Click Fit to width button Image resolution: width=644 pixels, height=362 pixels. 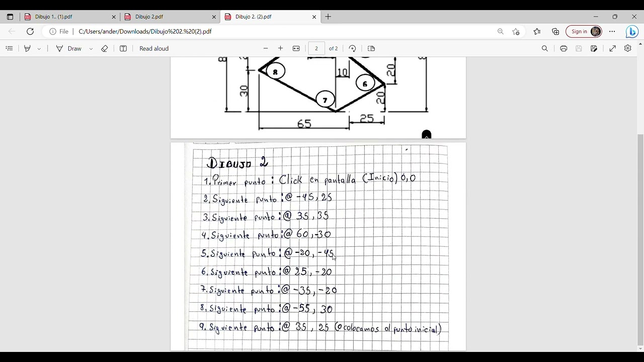coord(296,48)
